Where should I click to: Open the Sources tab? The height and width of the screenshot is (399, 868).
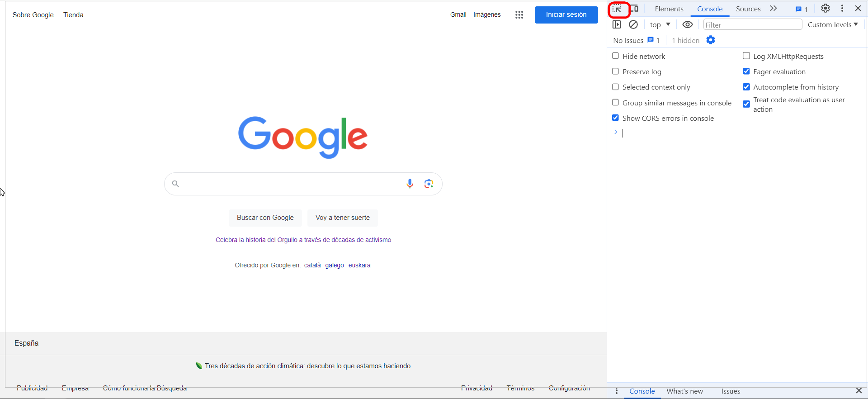(748, 9)
